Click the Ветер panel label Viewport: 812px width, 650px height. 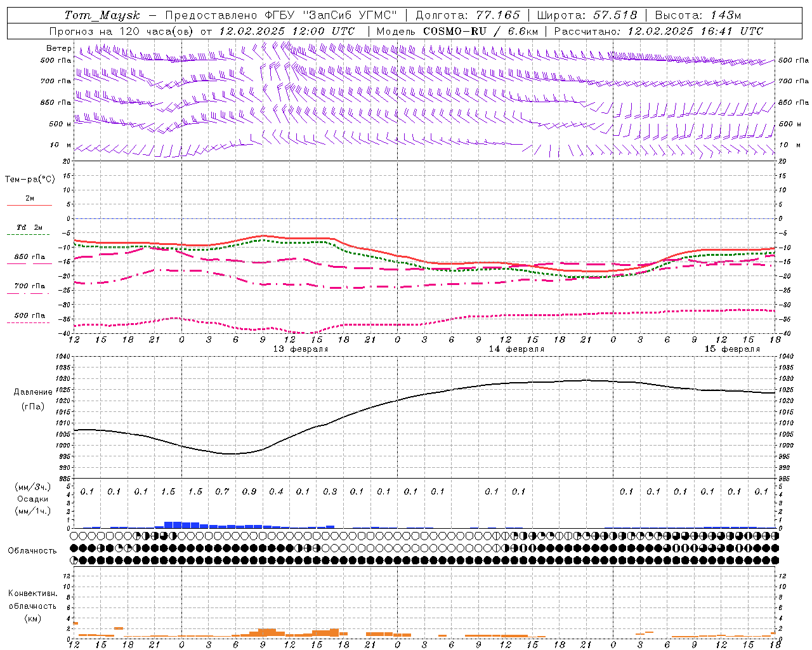click(58, 48)
